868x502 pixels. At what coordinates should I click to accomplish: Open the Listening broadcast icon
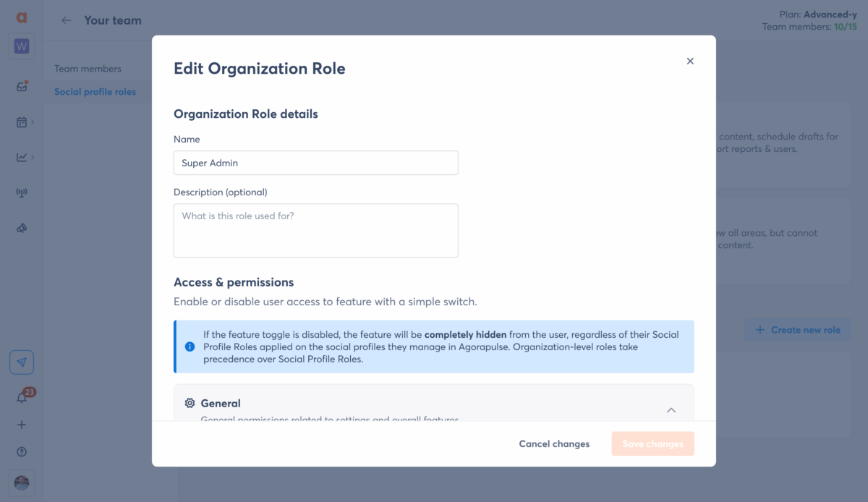pos(22,192)
